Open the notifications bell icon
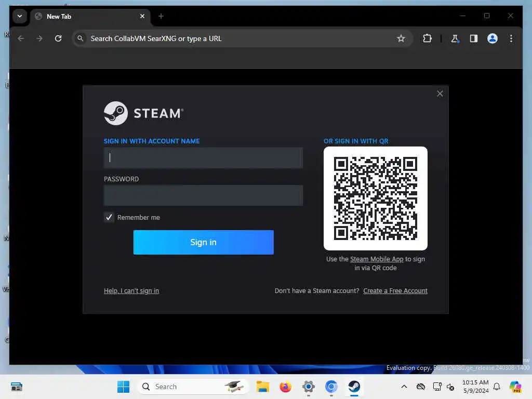The height and width of the screenshot is (399, 532). [x=497, y=387]
